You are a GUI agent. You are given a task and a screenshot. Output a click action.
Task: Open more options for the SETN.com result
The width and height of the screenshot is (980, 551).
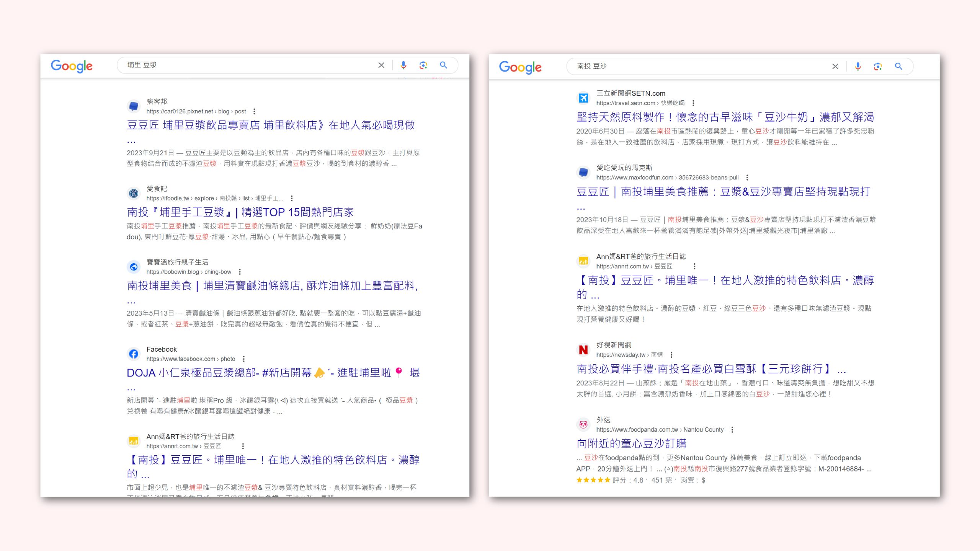(693, 103)
